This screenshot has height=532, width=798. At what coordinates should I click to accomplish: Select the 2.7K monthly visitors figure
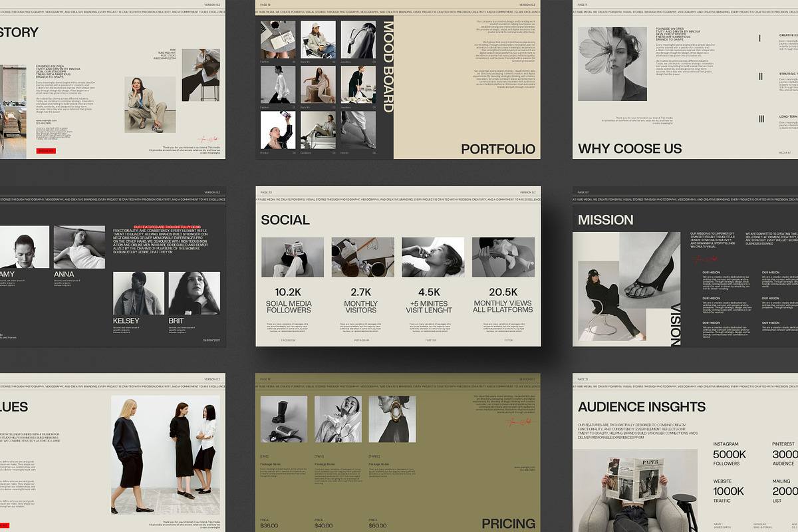(360, 292)
